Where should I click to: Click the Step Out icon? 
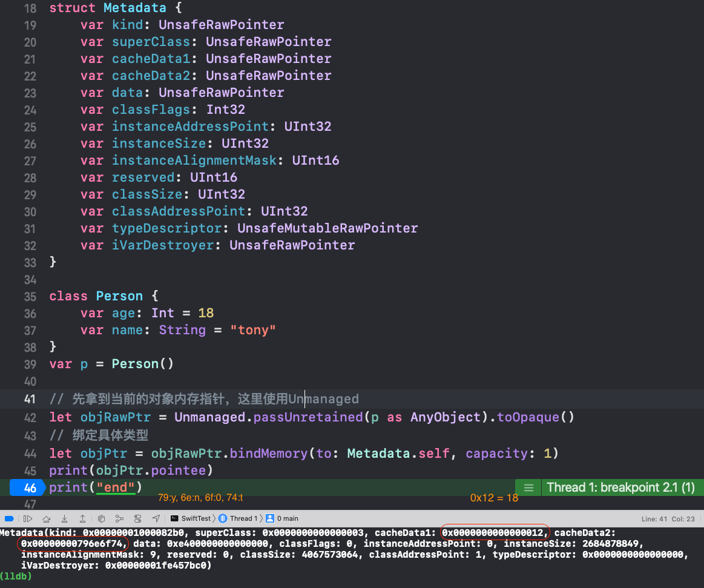click(82, 518)
